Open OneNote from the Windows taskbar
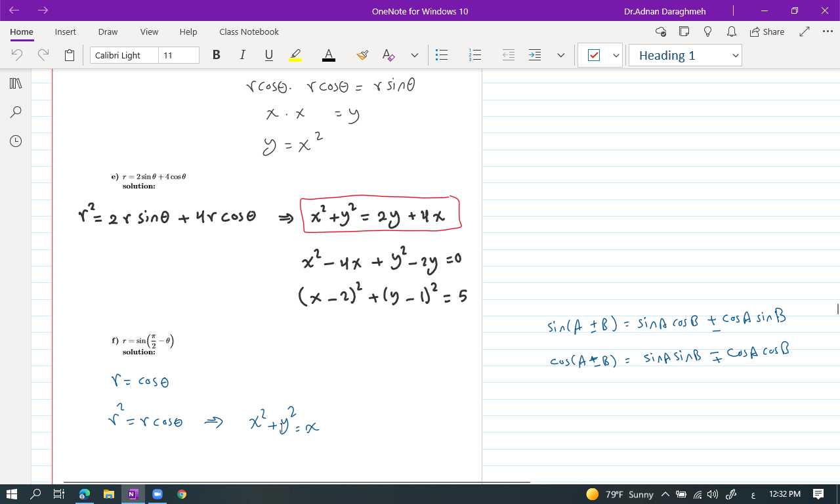Image resolution: width=840 pixels, height=504 pixels. pos(133,493)
